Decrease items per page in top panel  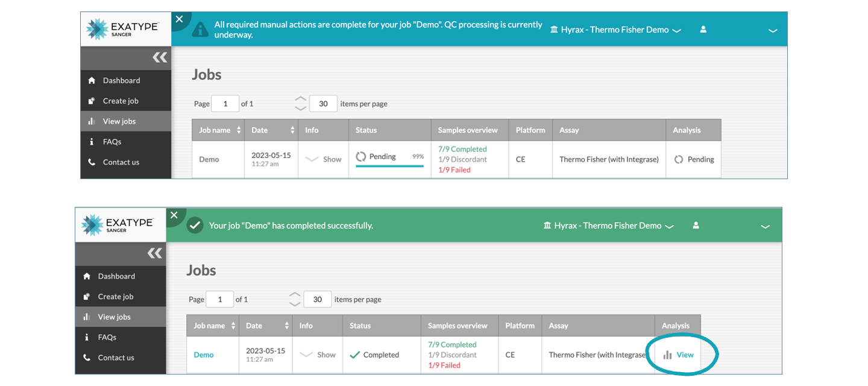click(x=300, y=109)
